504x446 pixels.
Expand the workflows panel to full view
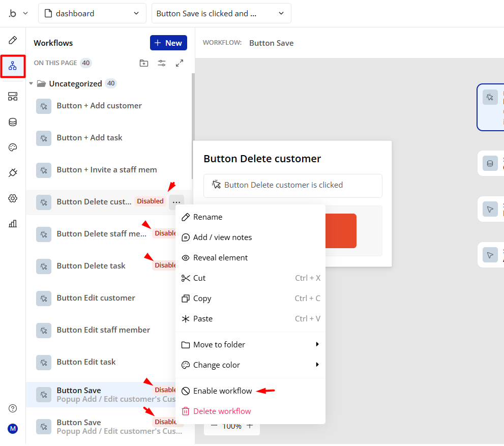click(x=180, y=63)
